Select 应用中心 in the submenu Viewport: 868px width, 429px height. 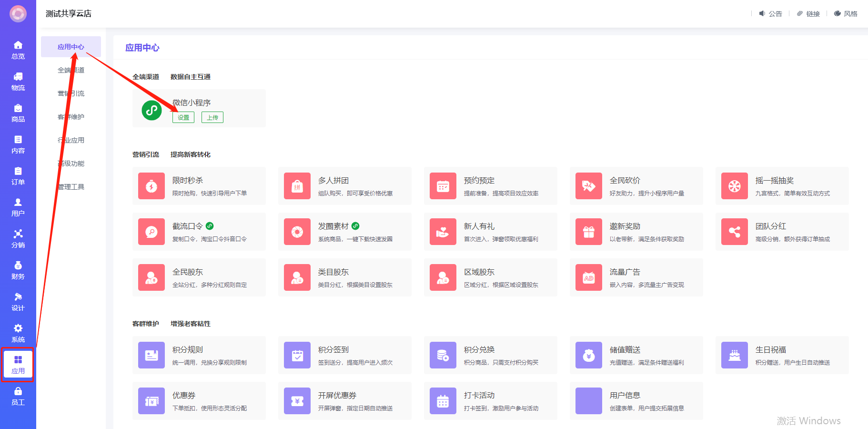(x=71, y=47)
